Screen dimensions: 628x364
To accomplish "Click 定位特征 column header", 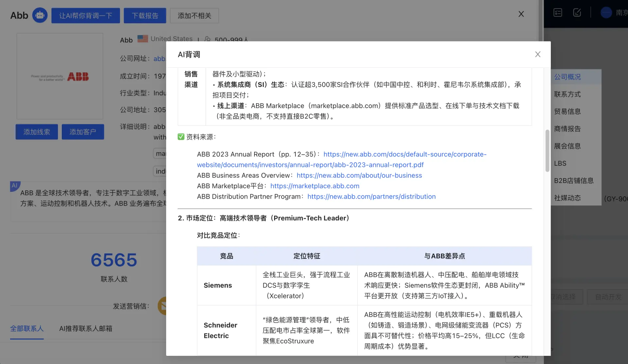I will click(x=306, y=256).
